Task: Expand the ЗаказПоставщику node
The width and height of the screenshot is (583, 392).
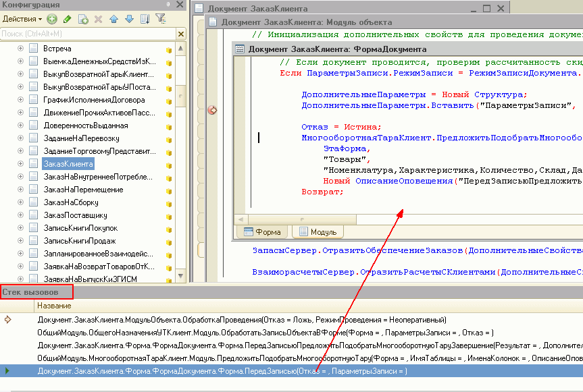Action: [x=20, y=215]
